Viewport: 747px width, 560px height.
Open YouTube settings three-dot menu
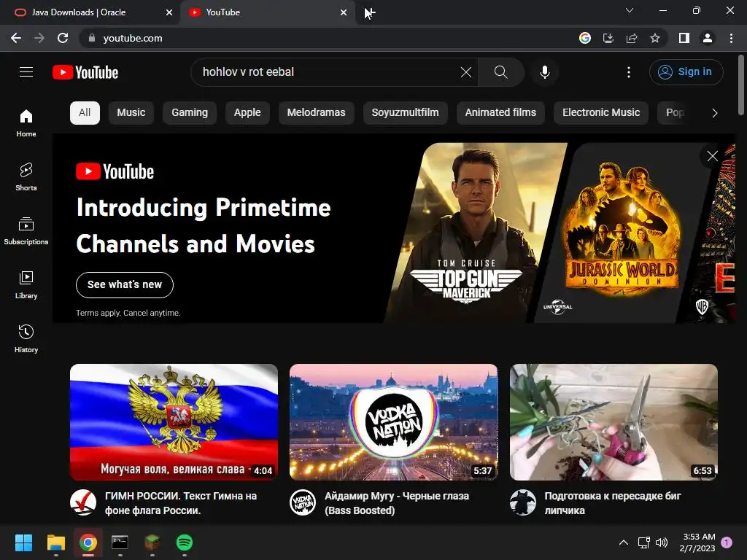(628, 72)
